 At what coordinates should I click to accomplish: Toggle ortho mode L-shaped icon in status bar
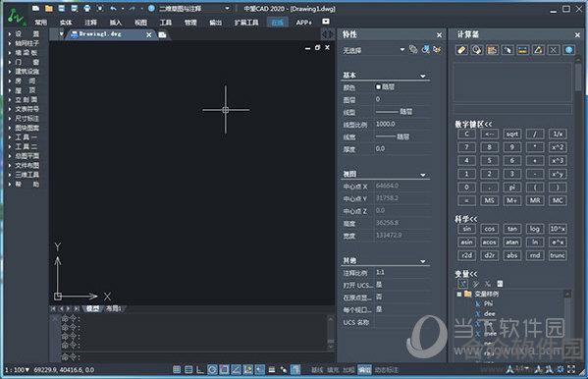(200, 369)
